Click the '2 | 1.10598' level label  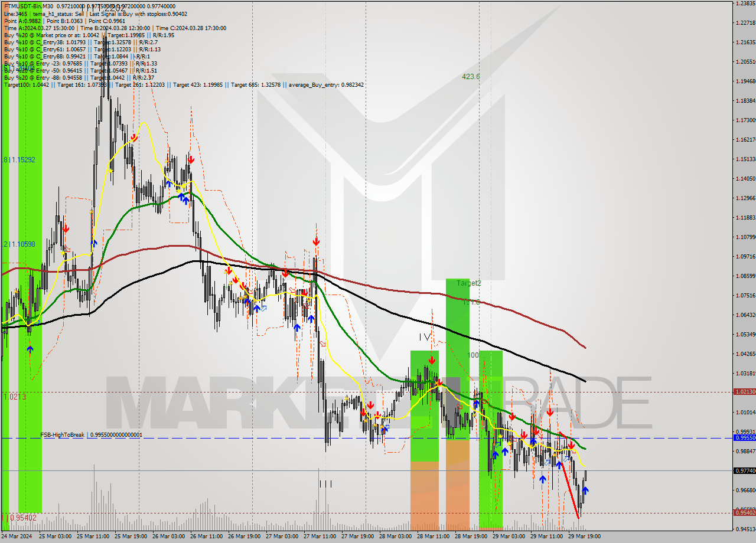[19, 244]
